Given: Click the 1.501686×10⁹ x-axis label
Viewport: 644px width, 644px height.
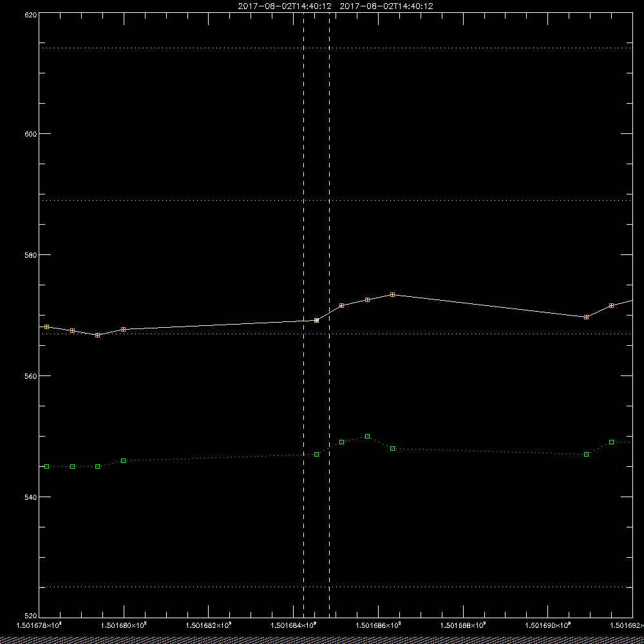Looking at the screenshot, I should pos(378,625).
